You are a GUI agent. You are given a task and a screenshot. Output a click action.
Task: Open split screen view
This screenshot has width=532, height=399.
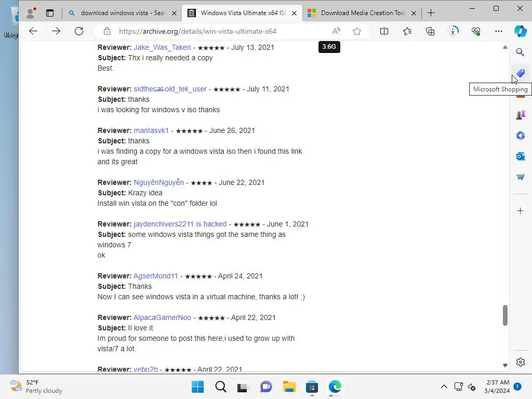click(x=384, y=31)
